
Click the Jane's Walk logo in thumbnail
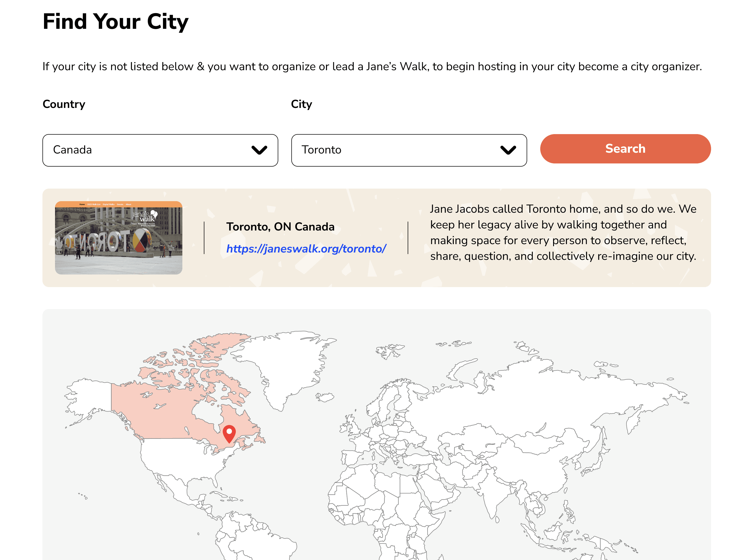[145, 216]
